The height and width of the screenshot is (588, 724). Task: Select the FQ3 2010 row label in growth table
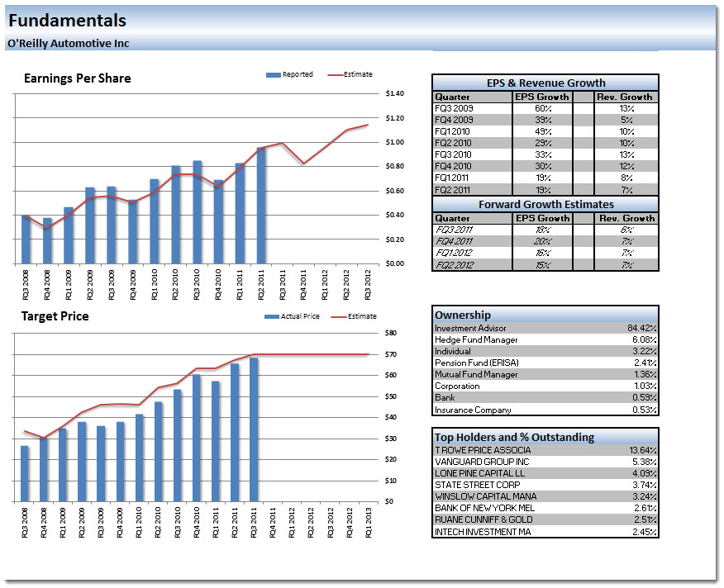[453, 154]
